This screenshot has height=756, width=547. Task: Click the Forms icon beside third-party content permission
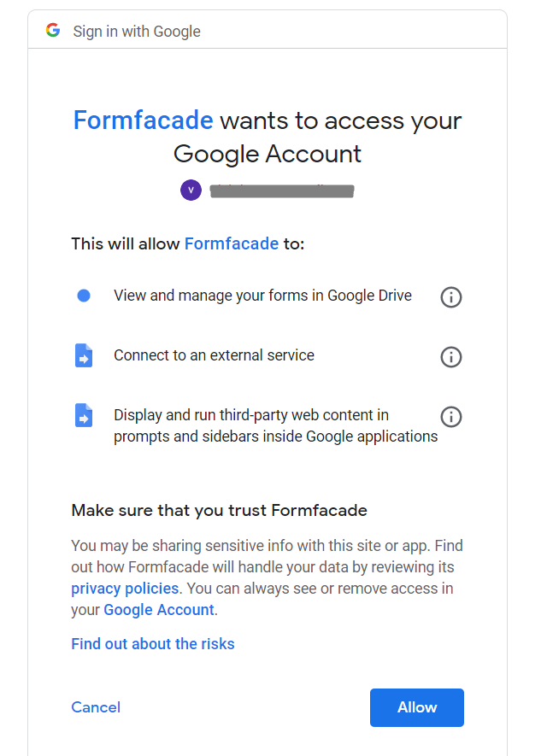[x=83, y=416]
